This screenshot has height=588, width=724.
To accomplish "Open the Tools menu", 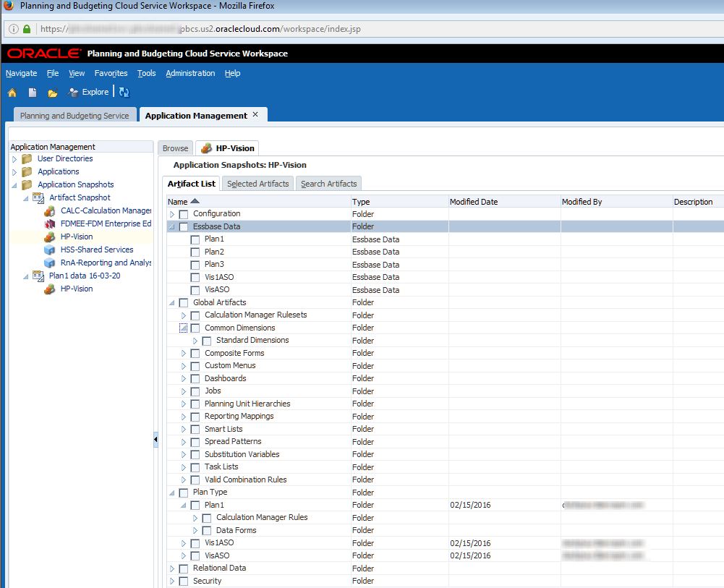I will click(x=146, y=73).
